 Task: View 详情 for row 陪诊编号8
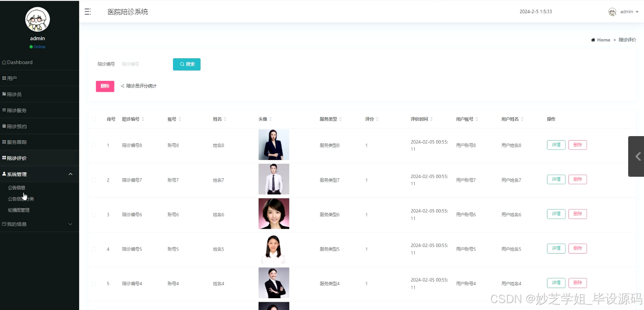[x=556, y=145]
